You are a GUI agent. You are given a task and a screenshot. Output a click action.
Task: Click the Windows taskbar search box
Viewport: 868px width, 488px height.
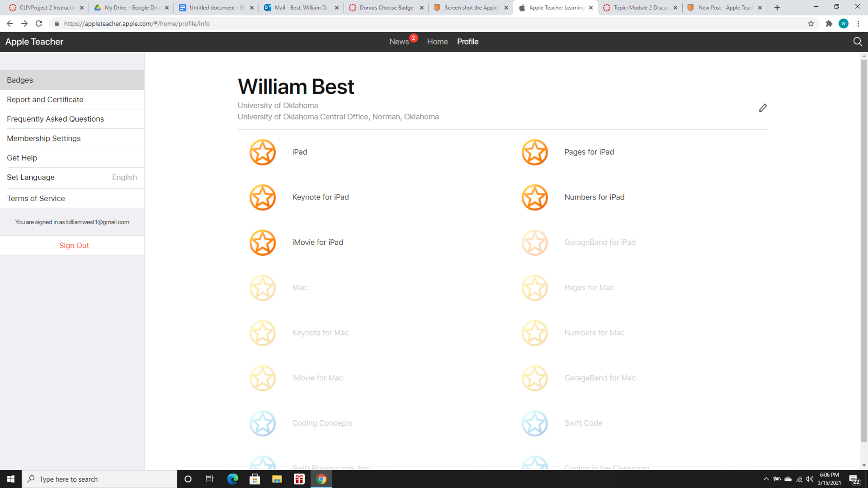(100, 479)
